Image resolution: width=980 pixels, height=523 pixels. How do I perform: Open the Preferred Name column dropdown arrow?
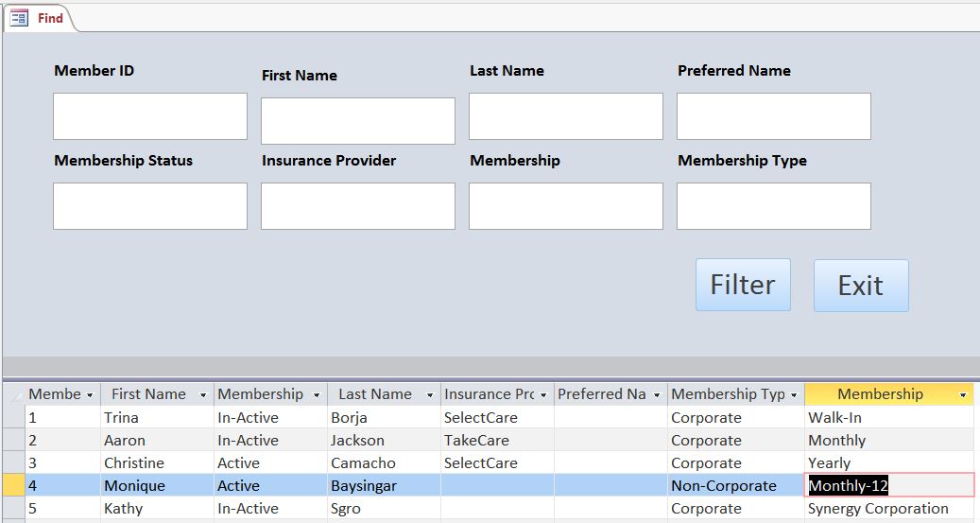point(656,394)
